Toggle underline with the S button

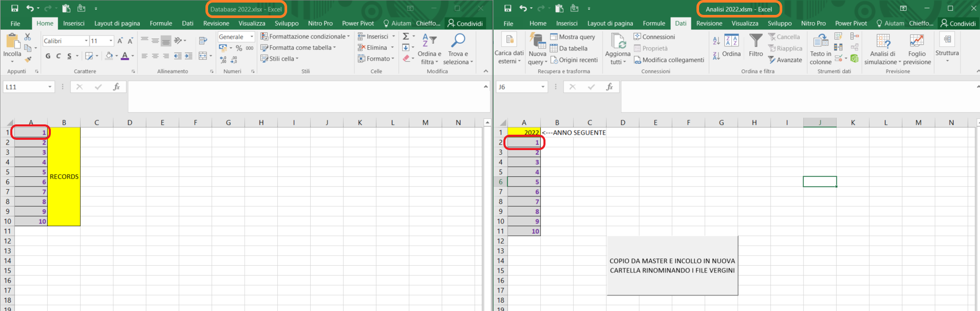69,56
